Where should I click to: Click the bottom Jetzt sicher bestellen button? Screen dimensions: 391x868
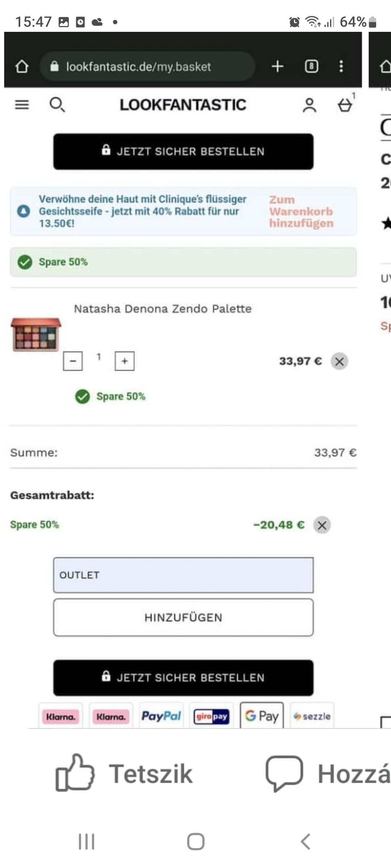pyautogui.click(x=184, y=678)
